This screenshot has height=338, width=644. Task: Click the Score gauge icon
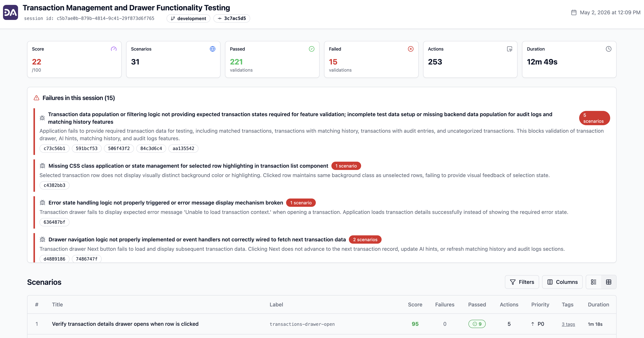click(x=114, y=49)
